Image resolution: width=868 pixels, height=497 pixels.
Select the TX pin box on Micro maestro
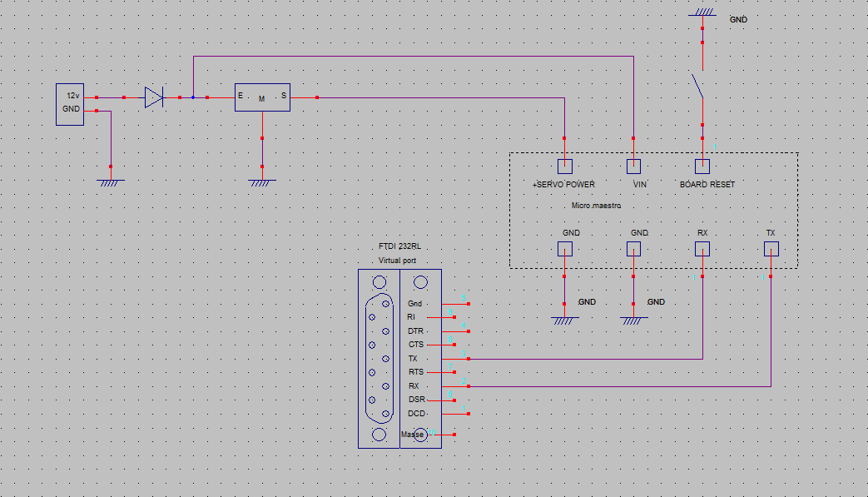pos(771,248)
